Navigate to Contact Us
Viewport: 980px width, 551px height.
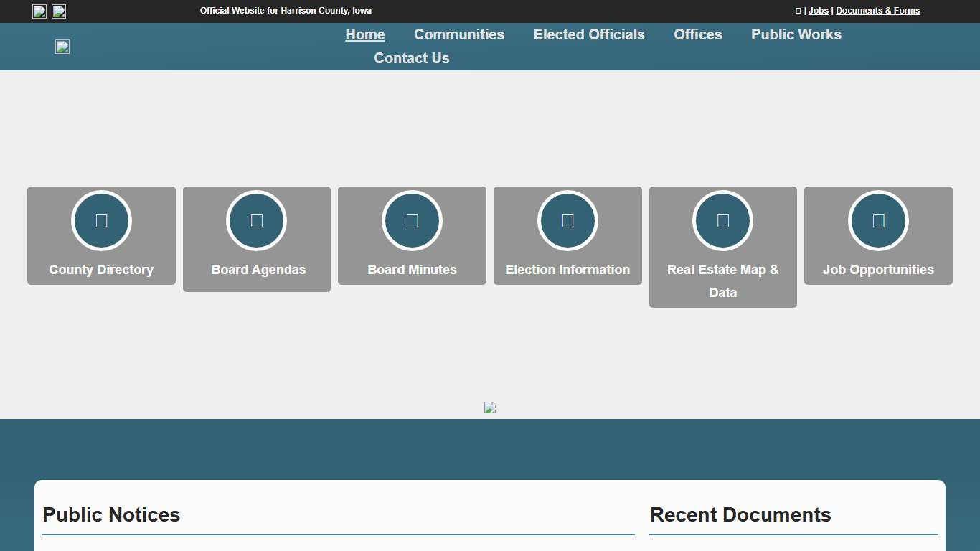point(412,58)
